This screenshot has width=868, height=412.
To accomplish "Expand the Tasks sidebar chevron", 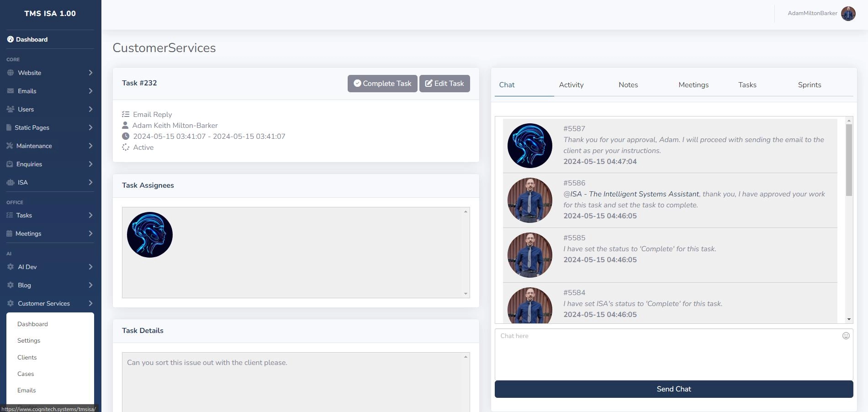I will pyautogui.click(x=90, y=215).
